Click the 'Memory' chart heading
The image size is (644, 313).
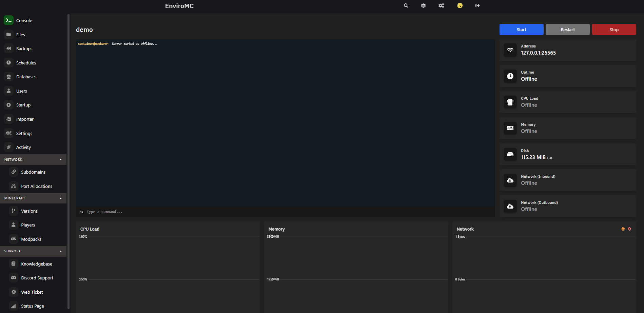(277, 229)
